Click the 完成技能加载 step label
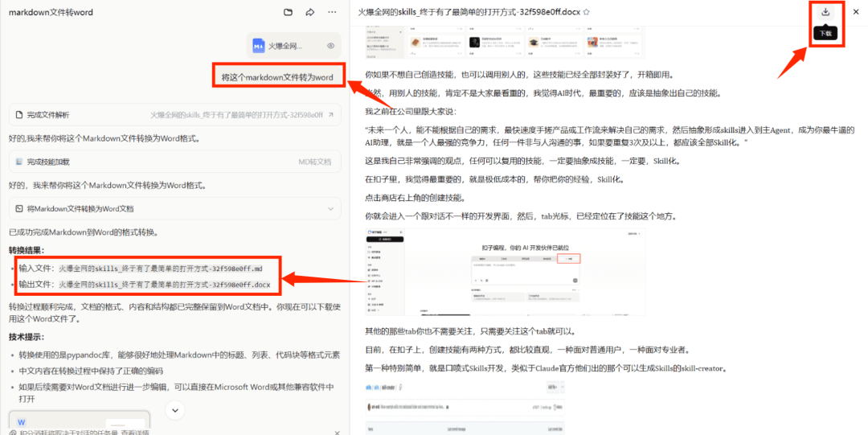868x435 pixels. 48,162
